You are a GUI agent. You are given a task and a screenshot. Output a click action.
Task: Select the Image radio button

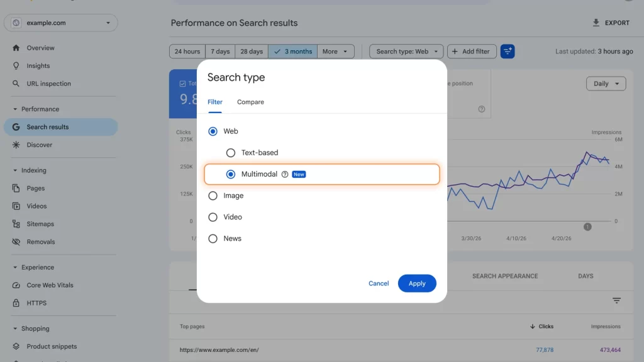(213, 196)
